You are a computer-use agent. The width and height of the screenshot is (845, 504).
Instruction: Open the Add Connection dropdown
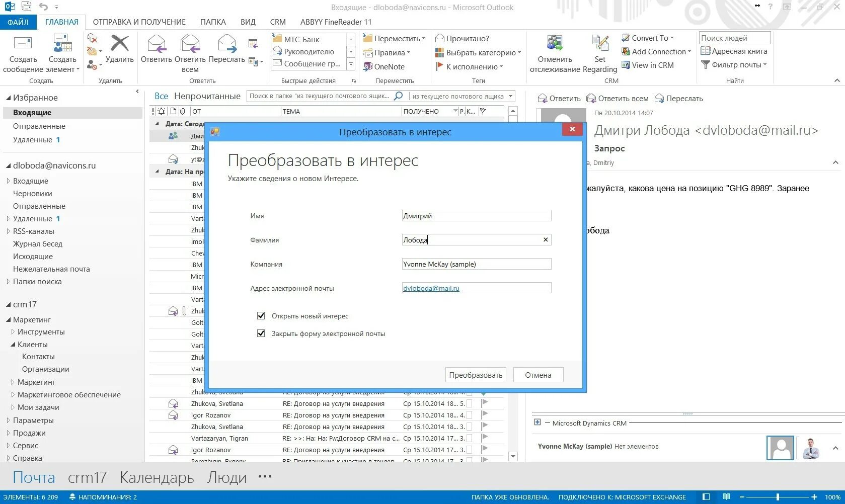point(656,51)
